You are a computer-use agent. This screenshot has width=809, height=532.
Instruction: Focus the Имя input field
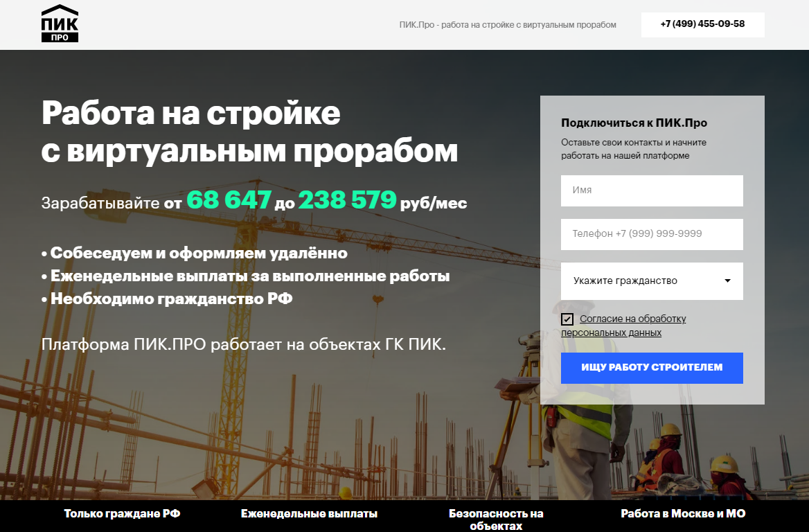(x=652, y=190)
